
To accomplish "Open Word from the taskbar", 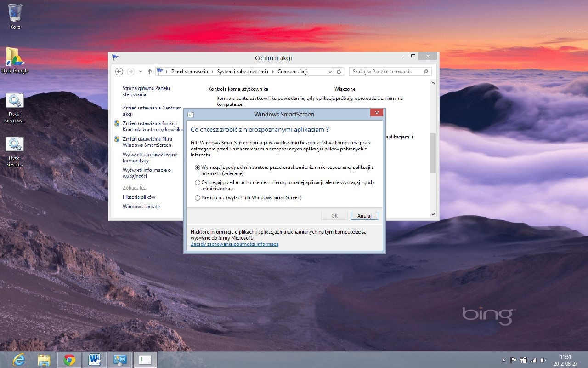I will pos(95,360).
